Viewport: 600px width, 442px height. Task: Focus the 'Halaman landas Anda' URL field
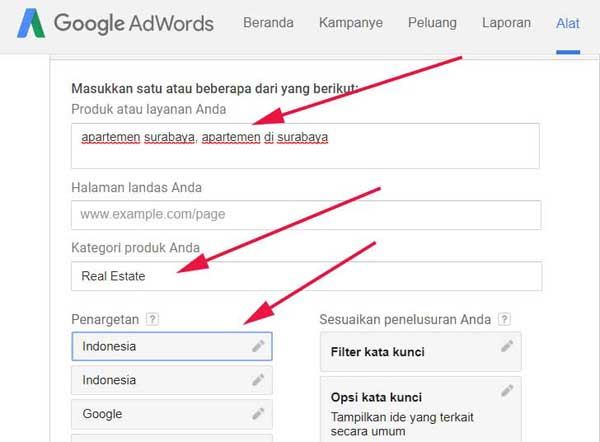click(x=306, y=215)
